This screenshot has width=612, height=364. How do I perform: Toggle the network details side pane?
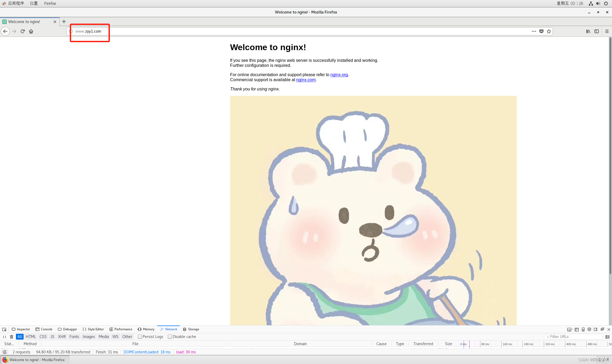(607, 337)
